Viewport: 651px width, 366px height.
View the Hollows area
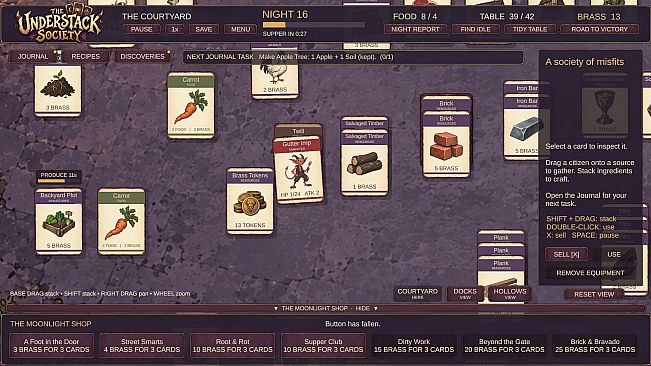tap(510, 293)
